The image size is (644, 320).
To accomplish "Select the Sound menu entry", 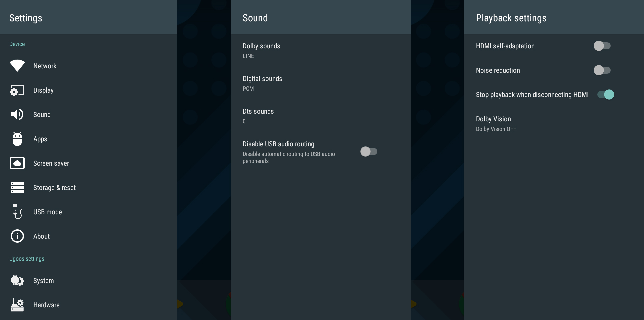I will coord(89,115).
